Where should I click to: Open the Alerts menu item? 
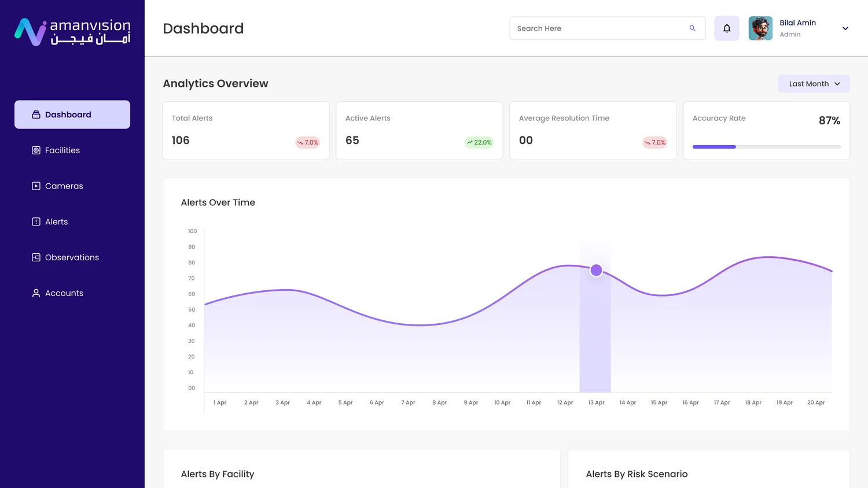point(72,221)
